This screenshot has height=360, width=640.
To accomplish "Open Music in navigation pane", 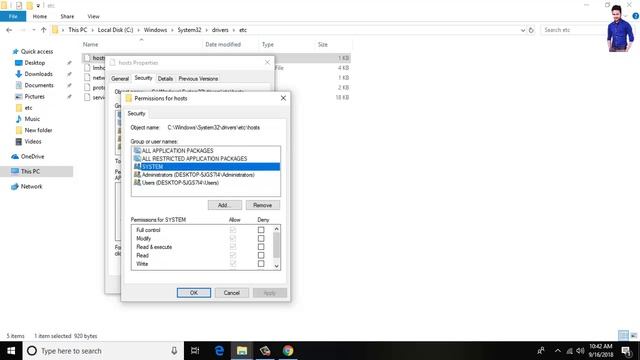I will click(x=32, y=119).
